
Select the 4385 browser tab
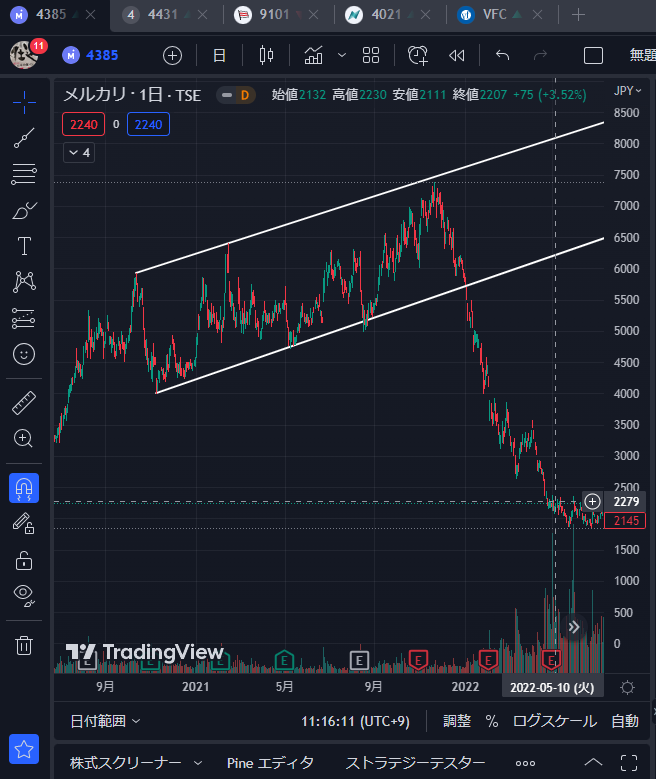(51, 15)
